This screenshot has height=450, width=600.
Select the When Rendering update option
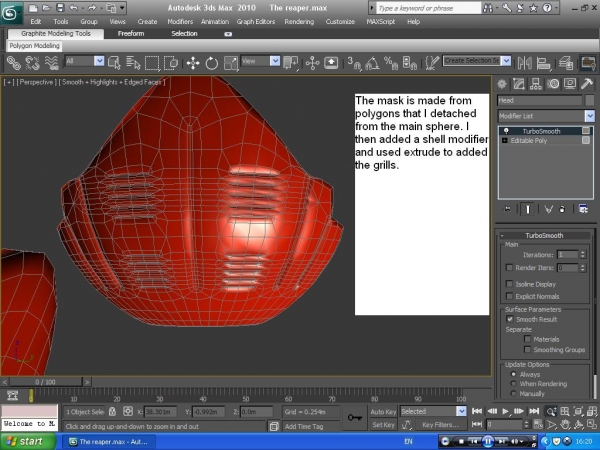point(514,383)
